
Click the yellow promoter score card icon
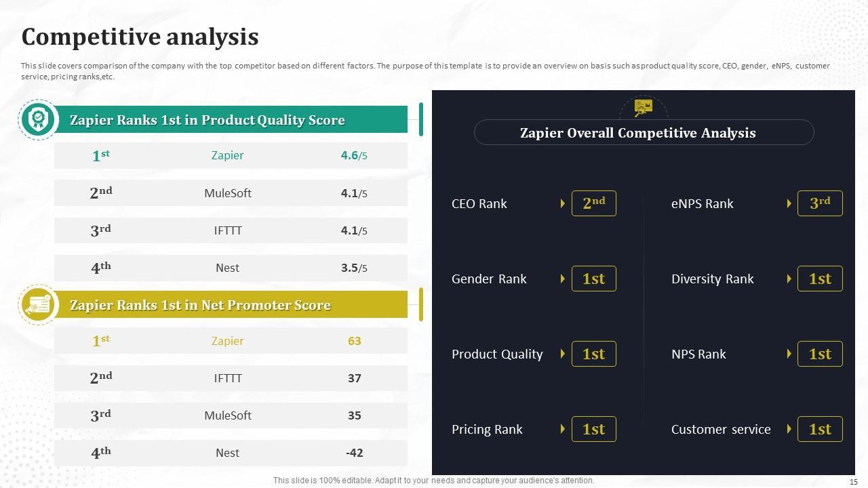[39, 305]
